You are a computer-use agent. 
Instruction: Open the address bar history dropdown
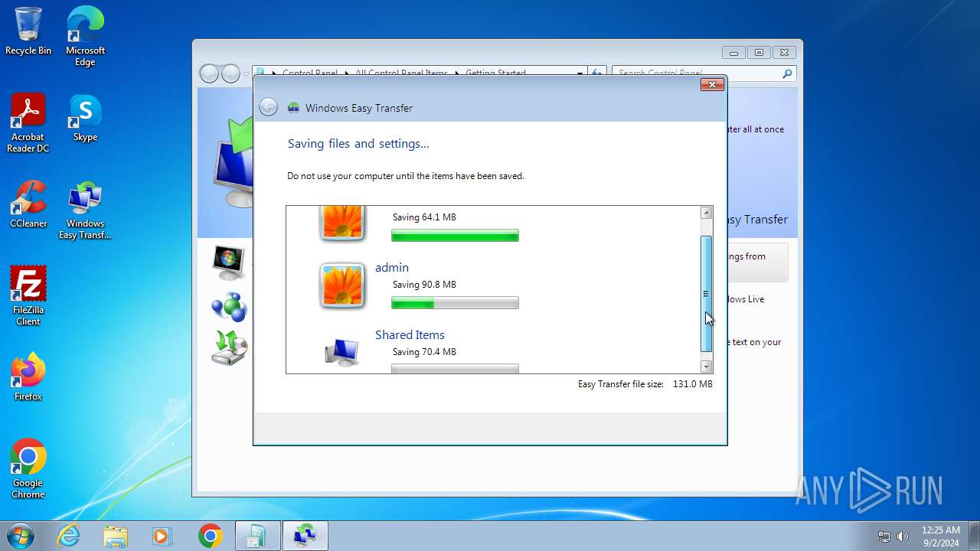[579, 73]
